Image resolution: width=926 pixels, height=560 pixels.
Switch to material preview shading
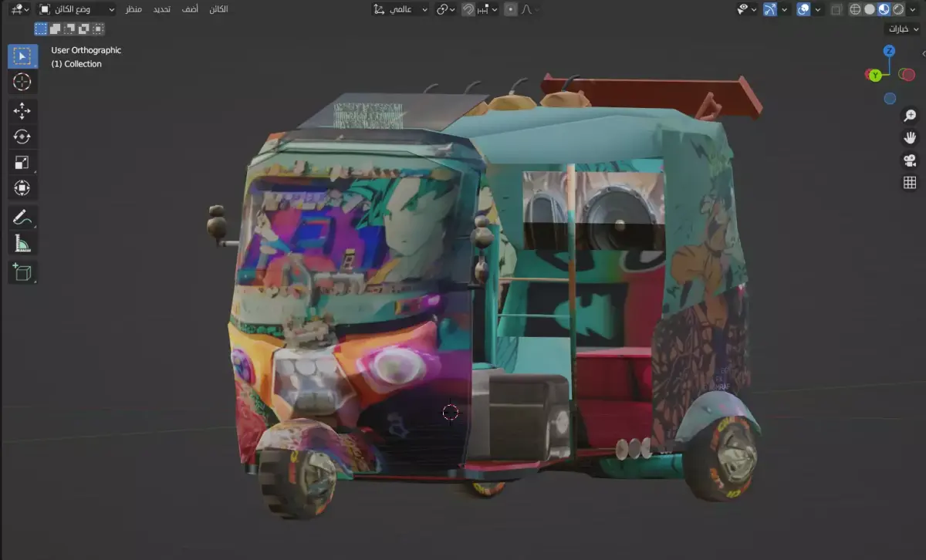pyautogui.click(x=884, y=9)
